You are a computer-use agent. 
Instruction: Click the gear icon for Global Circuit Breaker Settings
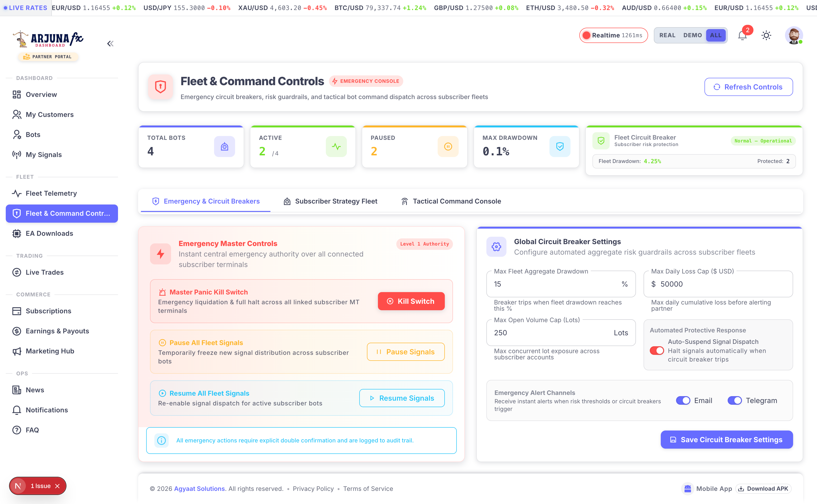[496, 247]
